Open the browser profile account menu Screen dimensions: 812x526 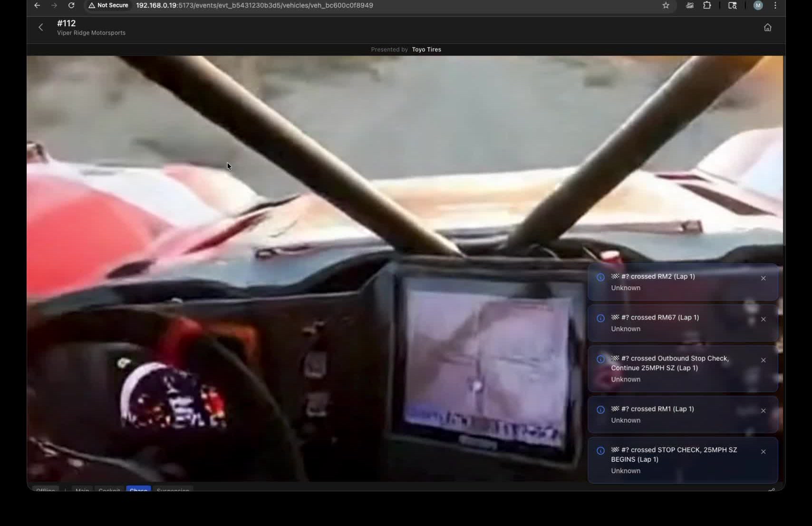point(758,5)
